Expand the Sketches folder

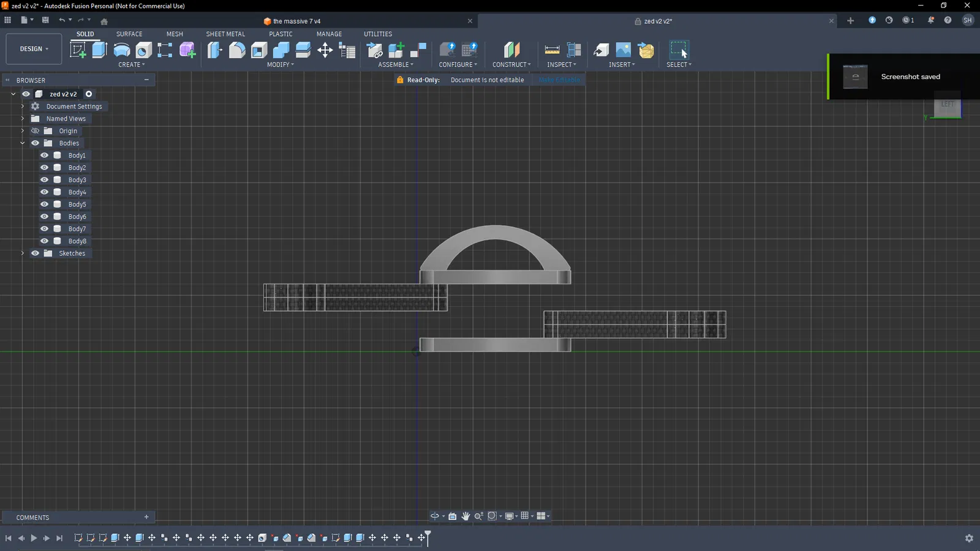pyautogui.click(x=23, y=253)
